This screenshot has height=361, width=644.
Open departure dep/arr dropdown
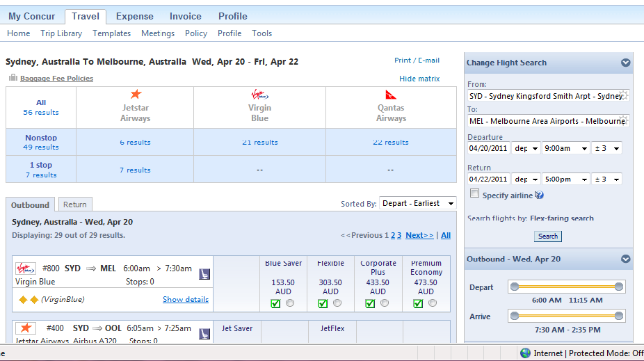(526, 148)
